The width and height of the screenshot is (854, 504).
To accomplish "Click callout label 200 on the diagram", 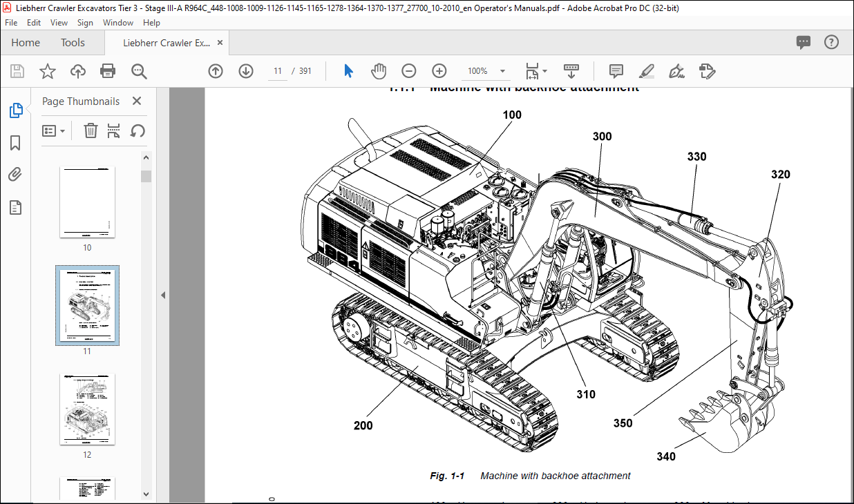I will 363,426.
